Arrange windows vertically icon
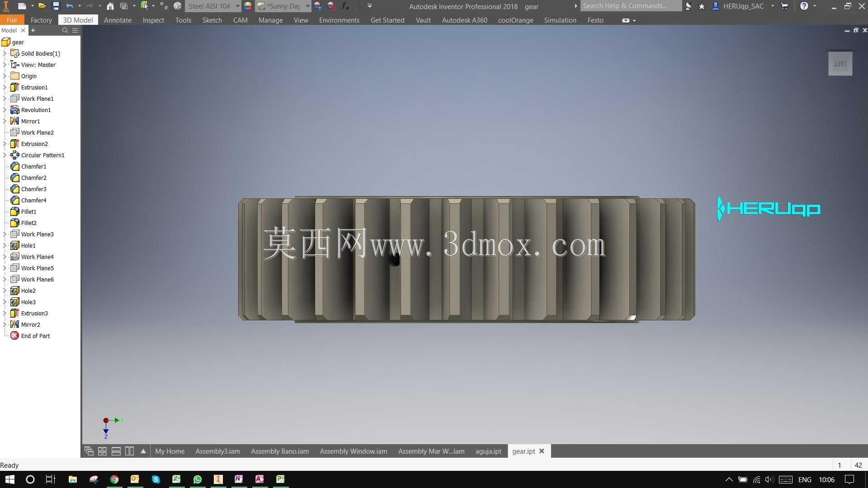The height and width of the screenshot is (488, 868). (x=129, y=451)
